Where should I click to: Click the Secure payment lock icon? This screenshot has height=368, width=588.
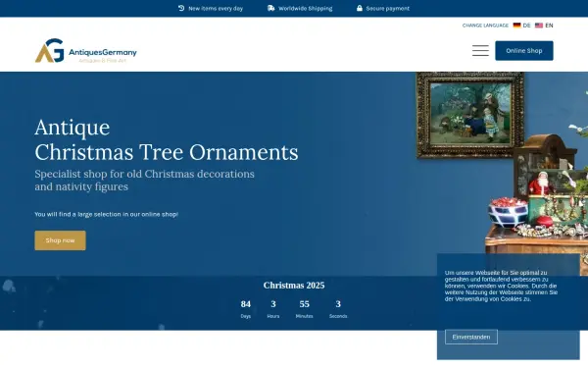[360, 8]
